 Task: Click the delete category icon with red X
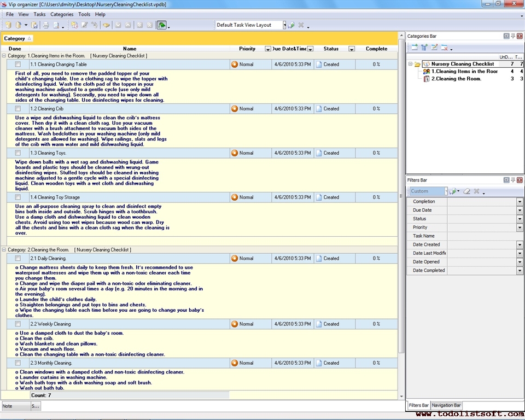point(445,48)
